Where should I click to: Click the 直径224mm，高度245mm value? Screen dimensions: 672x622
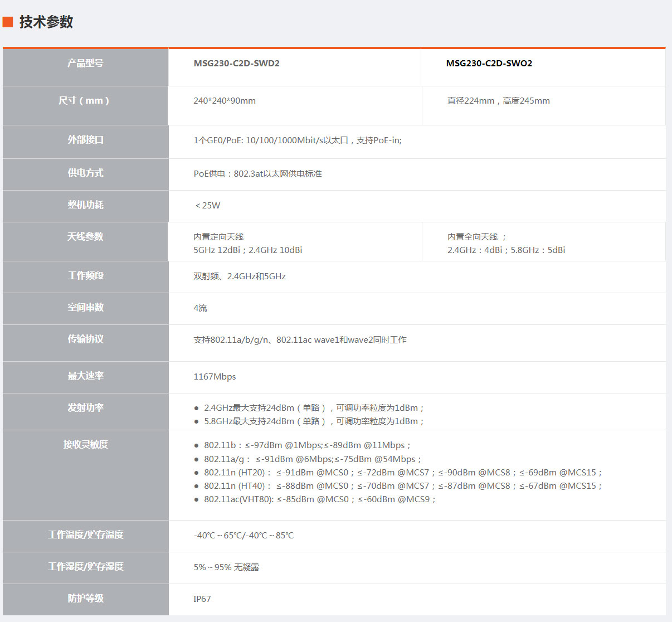tap(498, 101)
